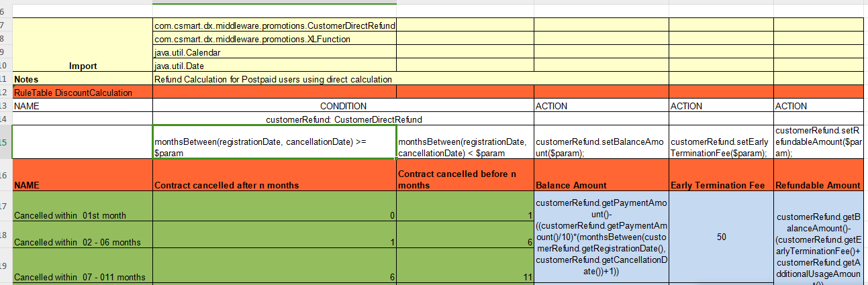868x285 pixels.
Task: Select the Cancelled within 01st month cell
Action: [x=83, y=215]
